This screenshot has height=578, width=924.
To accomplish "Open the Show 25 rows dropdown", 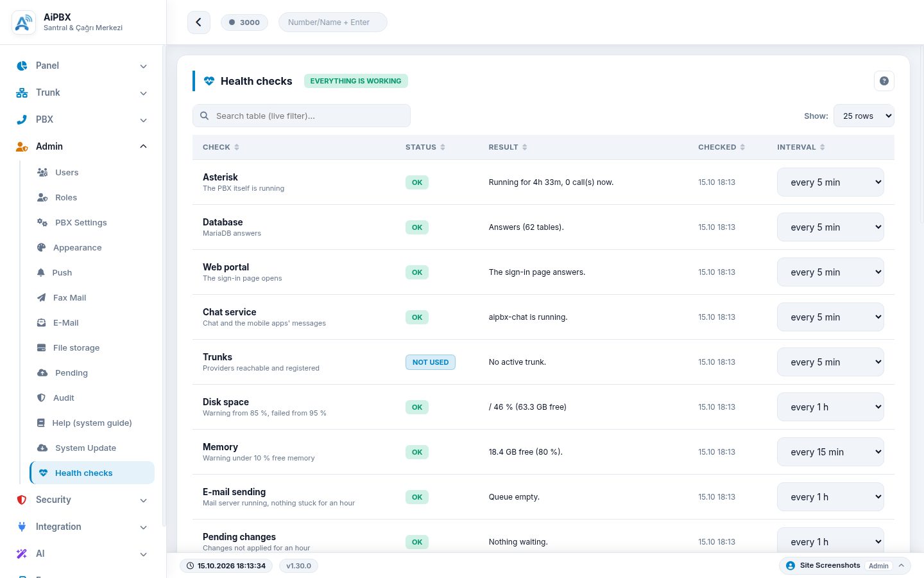I will (x=864, y=116).
